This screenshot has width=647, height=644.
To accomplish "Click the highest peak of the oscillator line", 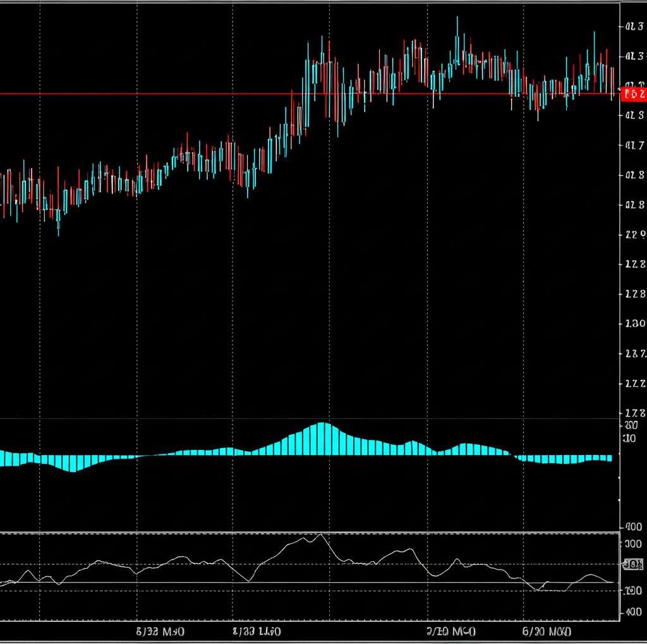I will (x=320, y=535).
